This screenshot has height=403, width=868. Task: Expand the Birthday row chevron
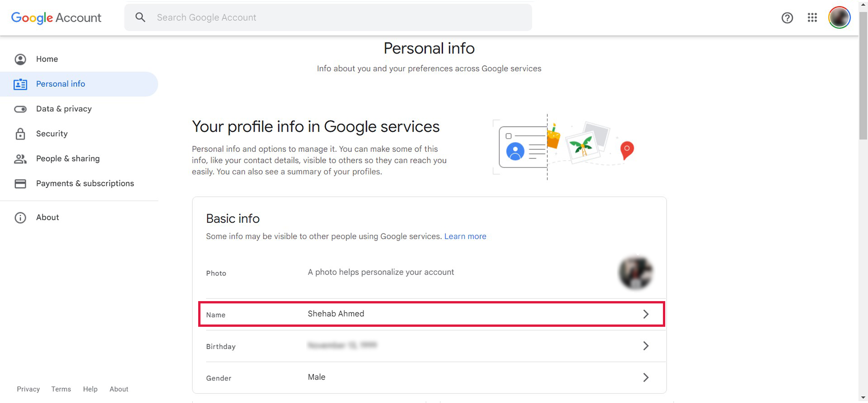pos(646,346)
